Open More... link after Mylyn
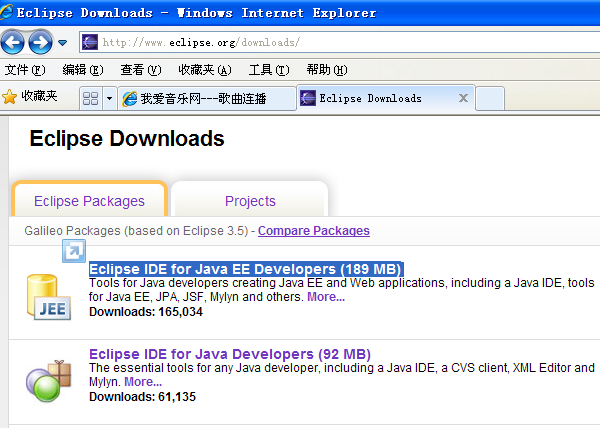 (143, 382)
